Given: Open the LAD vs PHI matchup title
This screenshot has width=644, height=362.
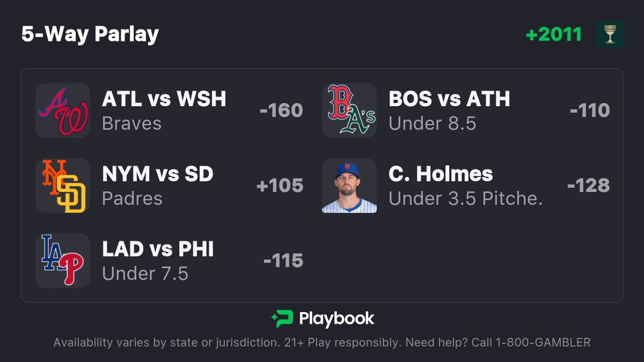Looking at the screenshot, I should tap(158, 249).
